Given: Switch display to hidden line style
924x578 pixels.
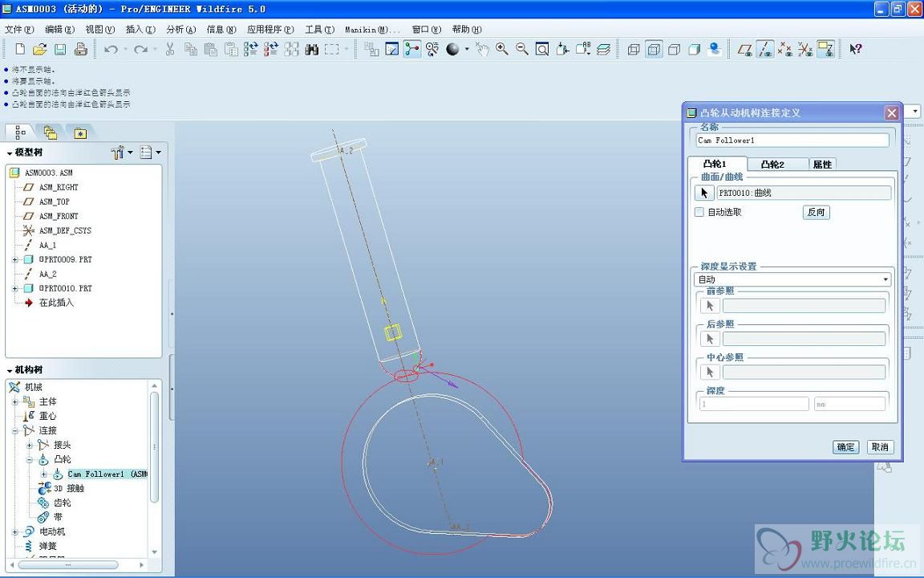Looking at the screenshot, I should click(654, 50).
